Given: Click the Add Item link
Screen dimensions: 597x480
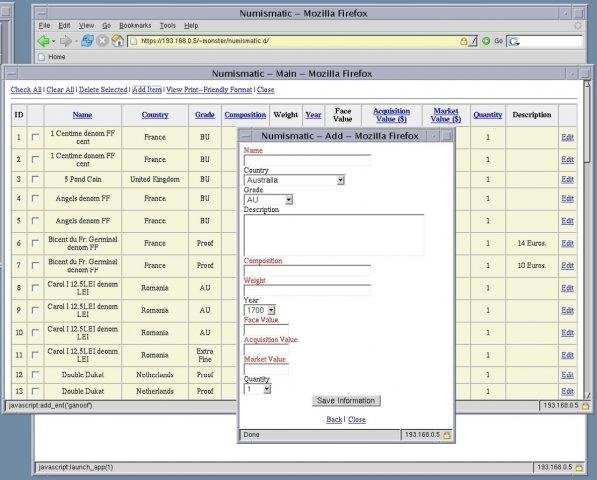Looking at the screenshot, I should 147,90.
